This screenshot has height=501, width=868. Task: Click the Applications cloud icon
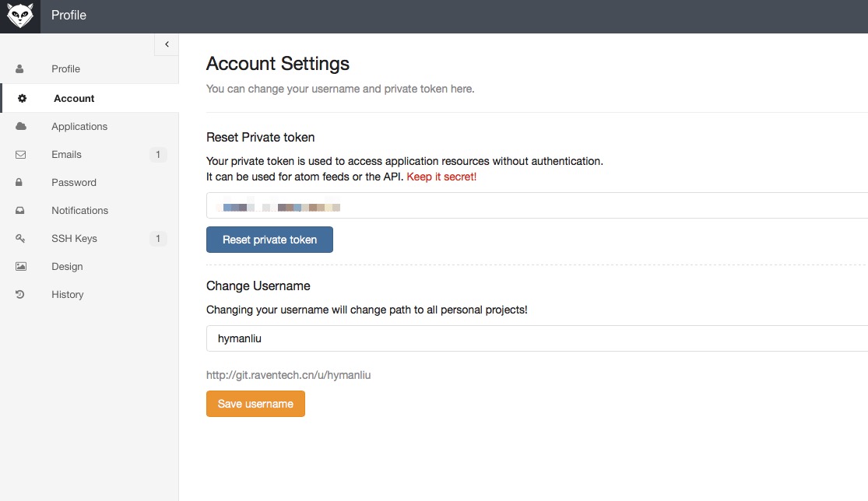pyautogui.click(x=21, y=127)
